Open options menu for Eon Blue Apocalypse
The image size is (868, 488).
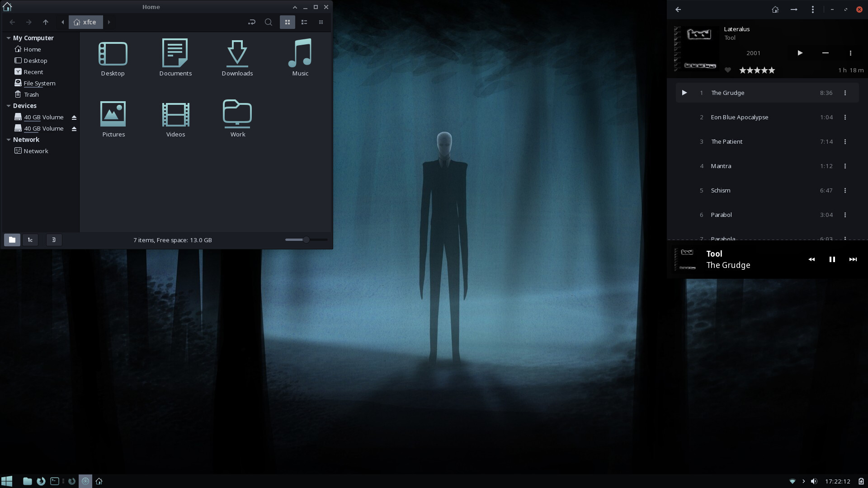click(x=845, y=117)
